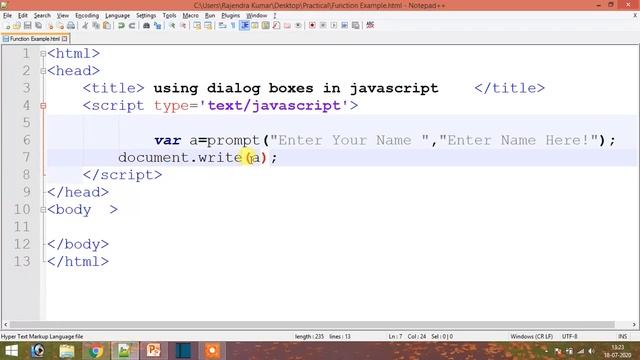This screenshot has width=640, height=360.
Task: Open the Encoding menu
Action: click(x=87, y=16)
